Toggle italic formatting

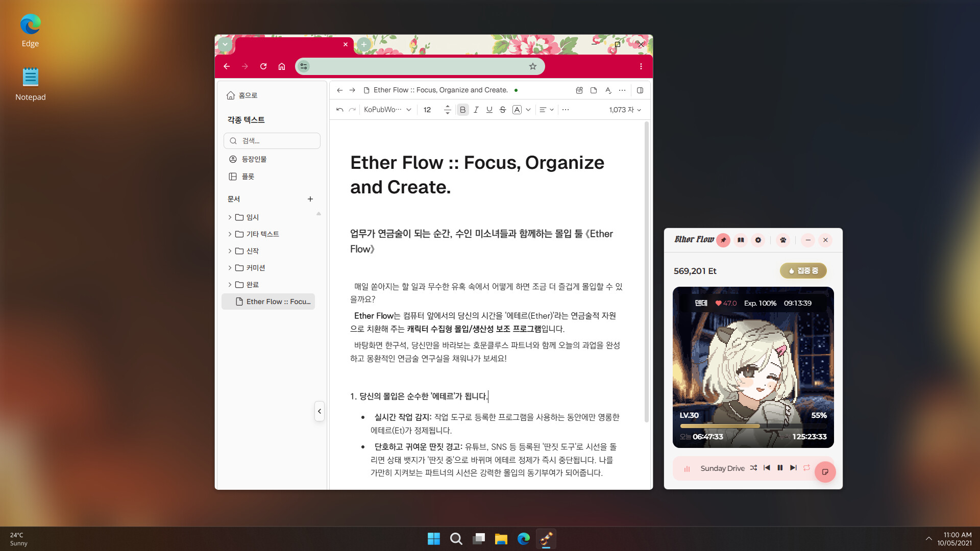coord(476,110)
